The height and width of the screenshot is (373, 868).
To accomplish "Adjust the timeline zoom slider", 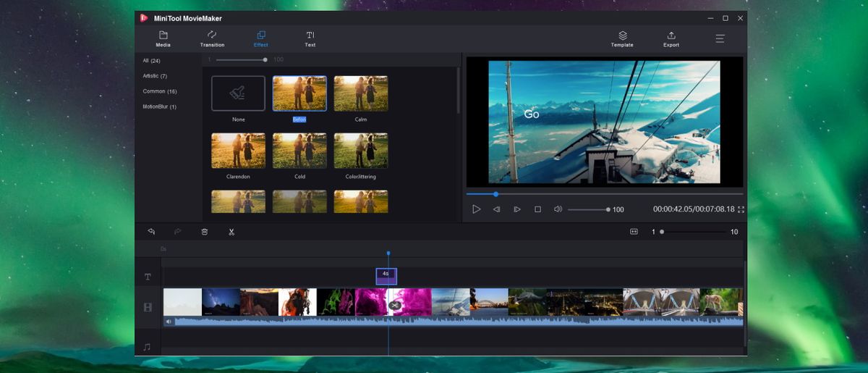I will coord(694,232).
